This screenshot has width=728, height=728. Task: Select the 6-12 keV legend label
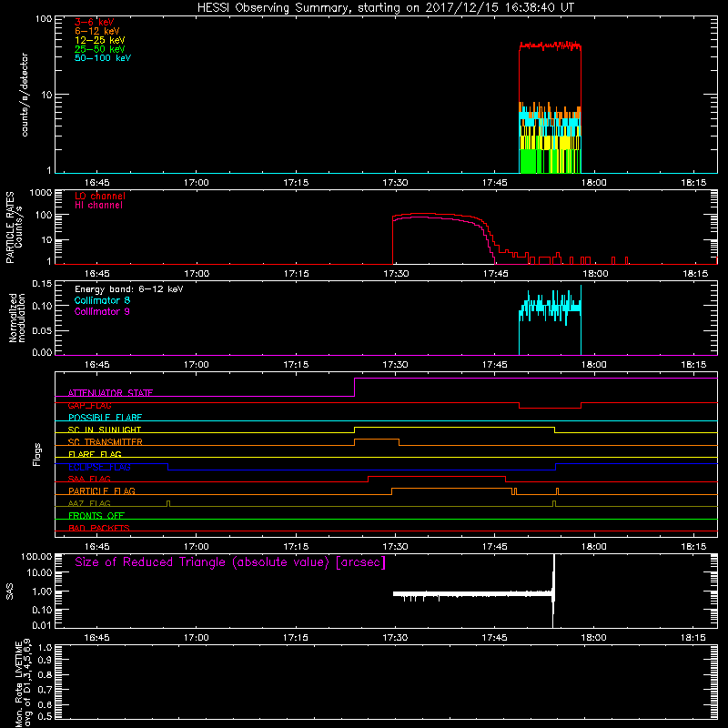click(x=97, y=31)
